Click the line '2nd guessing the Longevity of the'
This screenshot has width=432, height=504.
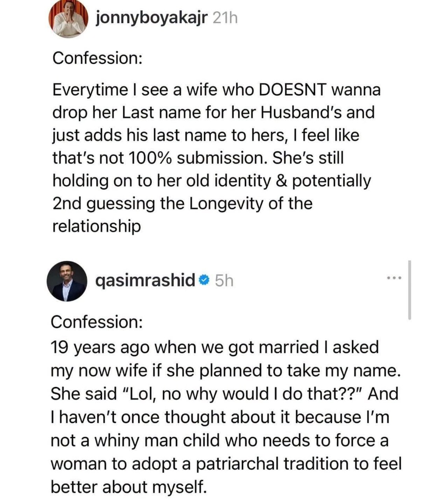coord(182,204)
